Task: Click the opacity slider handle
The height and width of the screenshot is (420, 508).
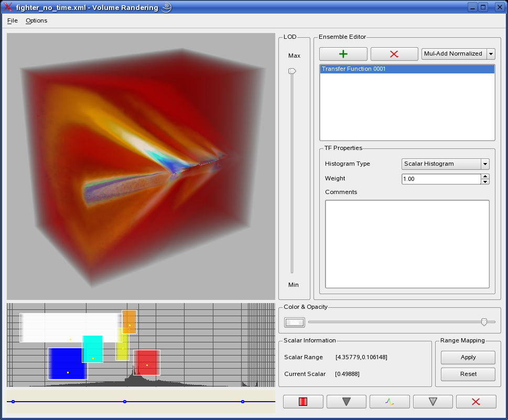Action: pos(484,322)
